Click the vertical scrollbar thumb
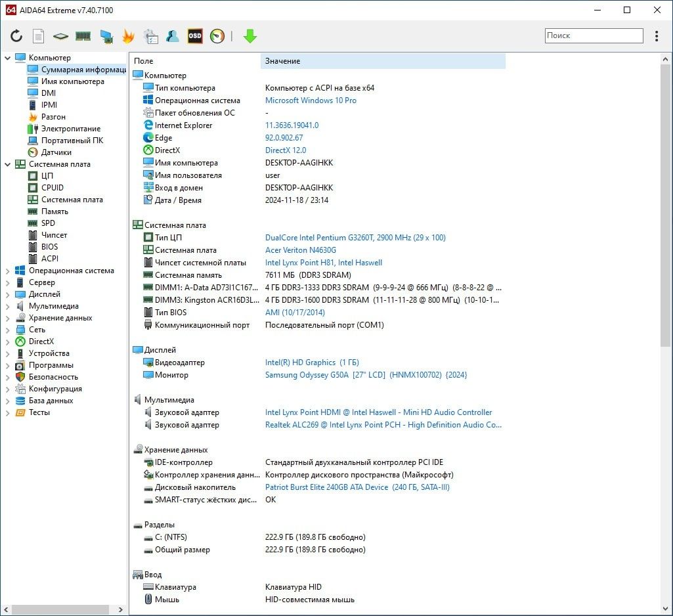 tap(665, 206)
